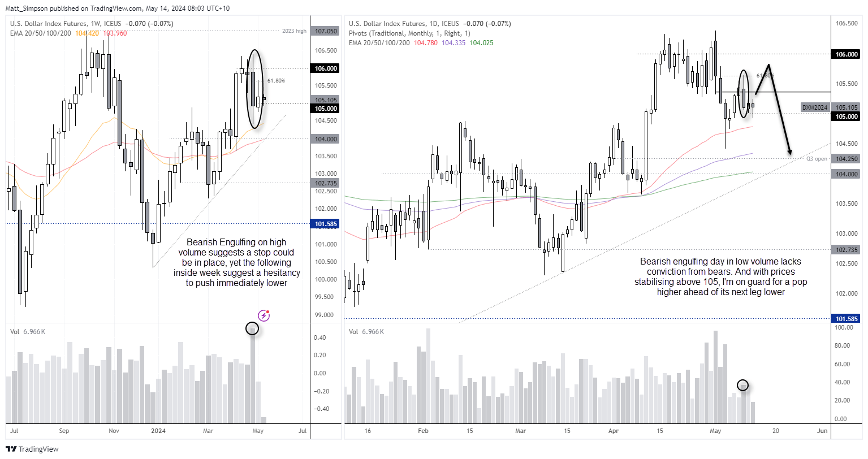Click the 100.00 value on daily volume axis

(845, 328)
